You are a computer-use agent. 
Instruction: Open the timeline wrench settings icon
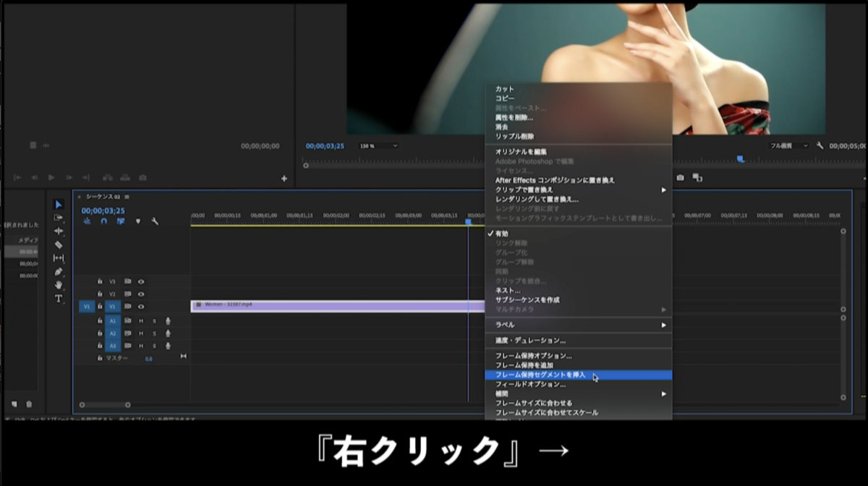(155, 222)
